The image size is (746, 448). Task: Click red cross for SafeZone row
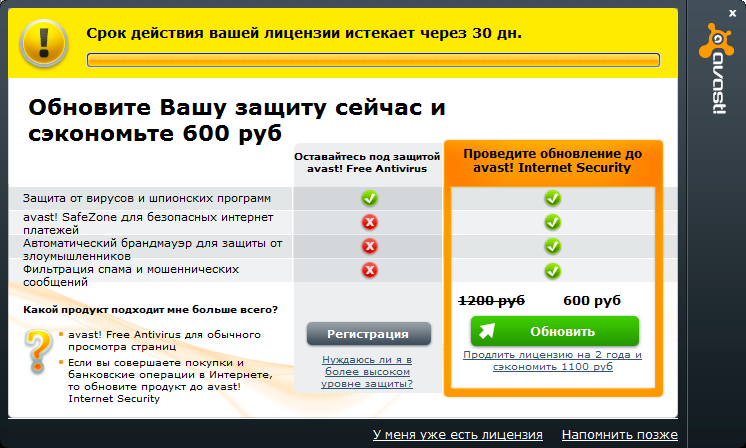click(x=369, y=222)
